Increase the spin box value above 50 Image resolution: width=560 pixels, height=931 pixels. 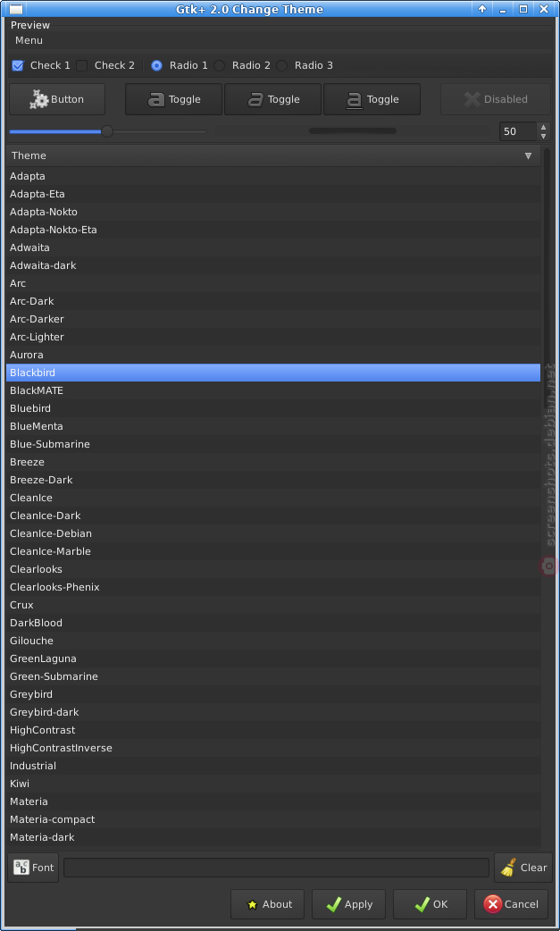click(x=543, y=127)
